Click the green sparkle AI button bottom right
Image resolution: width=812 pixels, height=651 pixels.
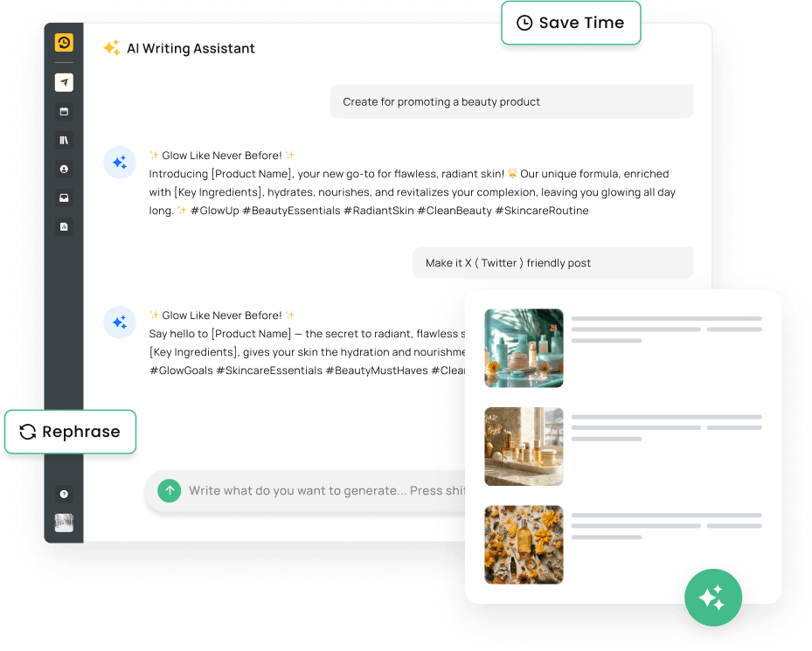pos(713,598)
